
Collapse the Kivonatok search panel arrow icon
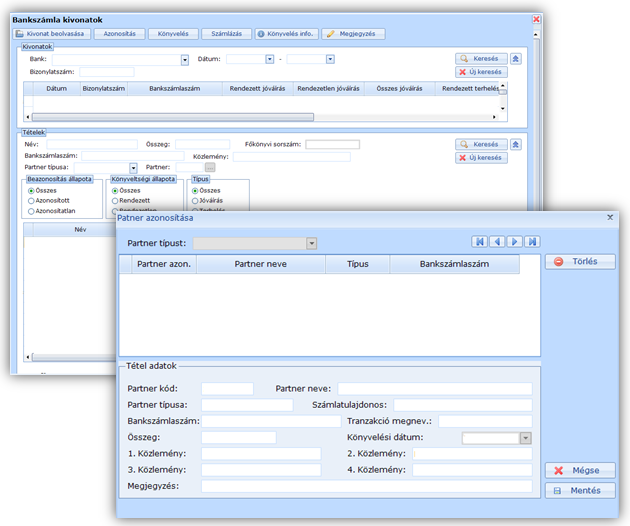click(516, 59)
